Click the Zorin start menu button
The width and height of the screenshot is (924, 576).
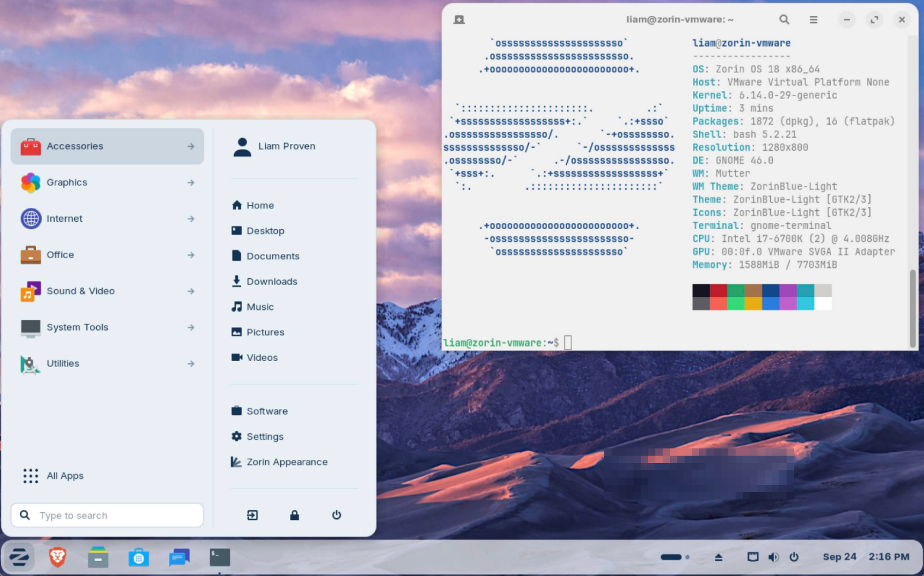[x=19, y=557]
